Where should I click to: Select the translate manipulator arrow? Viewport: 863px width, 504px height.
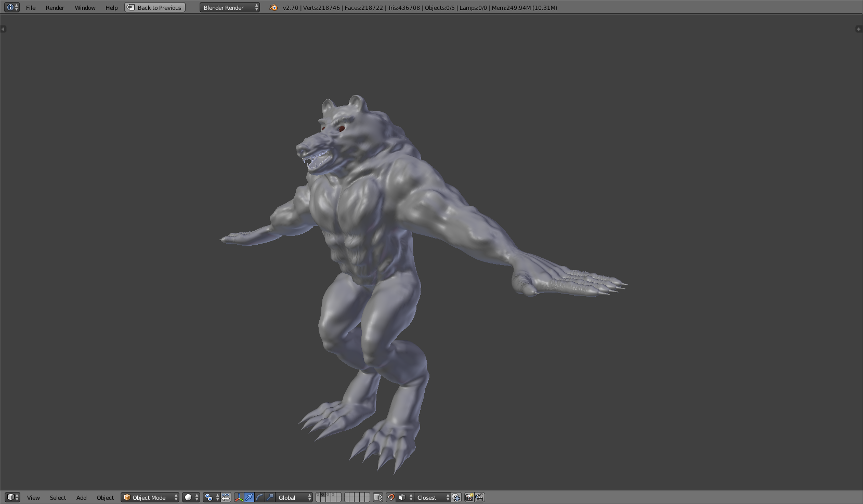tap(249, 497)
